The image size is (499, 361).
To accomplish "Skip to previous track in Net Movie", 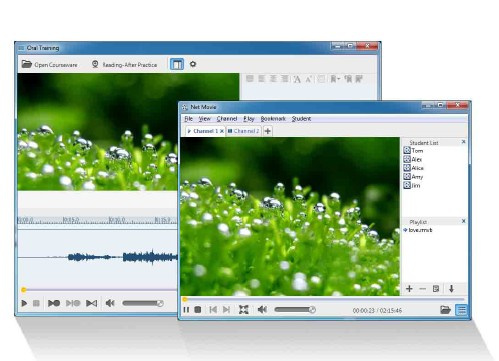I will click(x=213, y=310).
